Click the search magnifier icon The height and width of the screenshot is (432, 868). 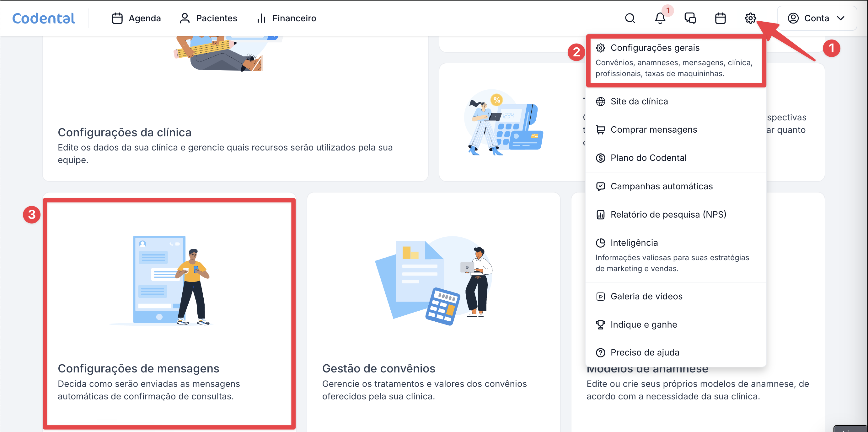pos(630,18)
